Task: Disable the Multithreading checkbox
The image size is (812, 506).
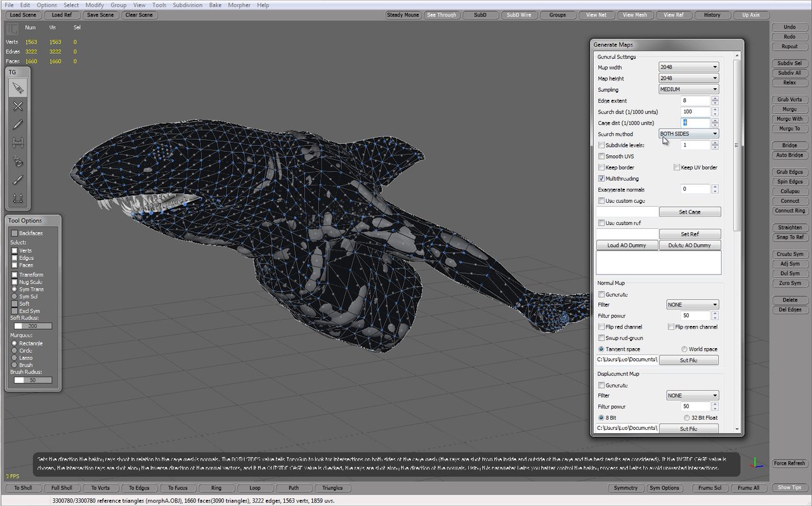Action: point(601,179)
